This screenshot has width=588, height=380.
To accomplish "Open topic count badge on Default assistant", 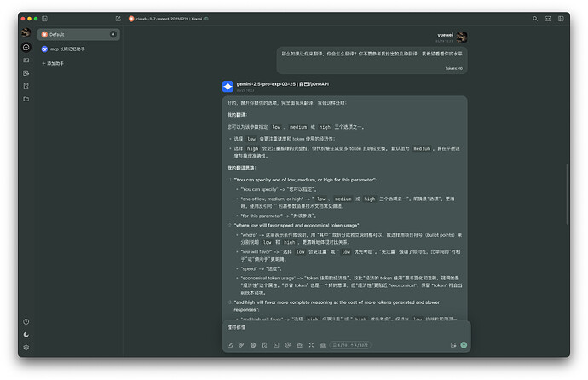I will pyautogui.click(x=112, y=34).
